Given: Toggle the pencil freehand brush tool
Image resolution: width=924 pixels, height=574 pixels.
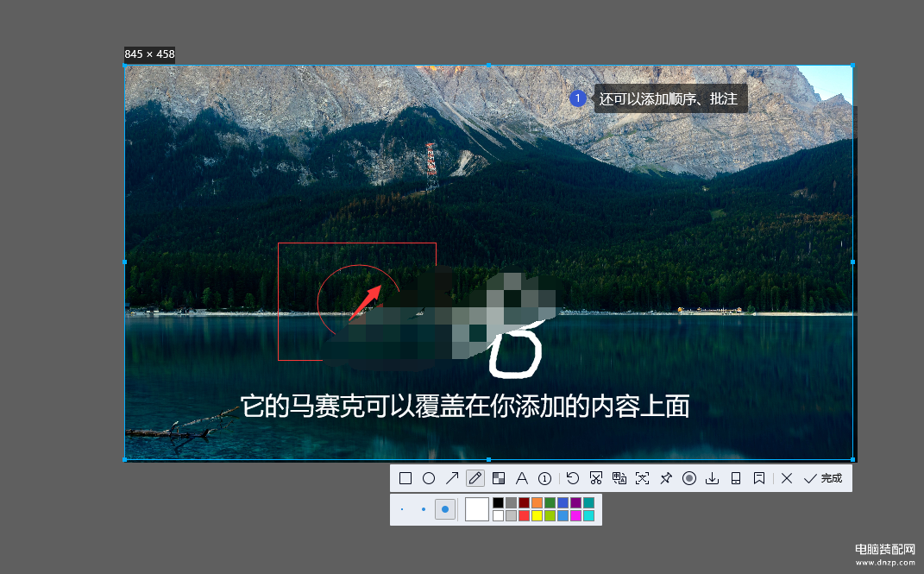Looking at the screenshot, I should [475, 478].
